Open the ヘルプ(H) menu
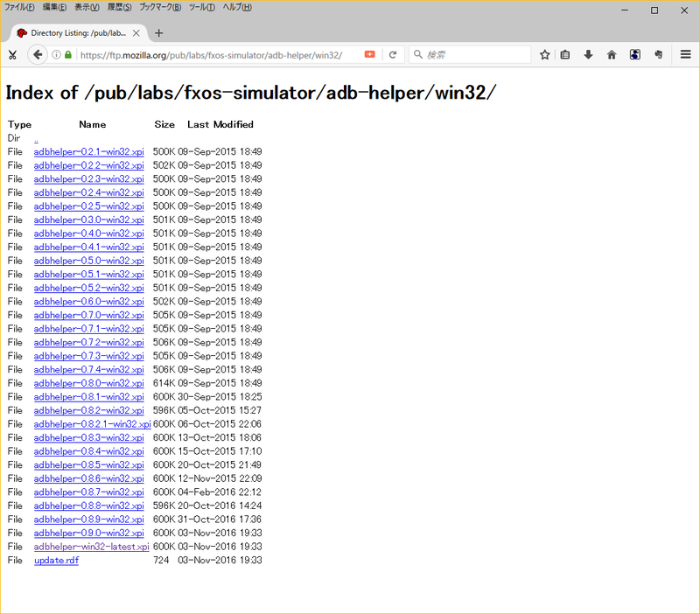Image resolution: width=700 pixels, height=614 pixels. point(237,7)
